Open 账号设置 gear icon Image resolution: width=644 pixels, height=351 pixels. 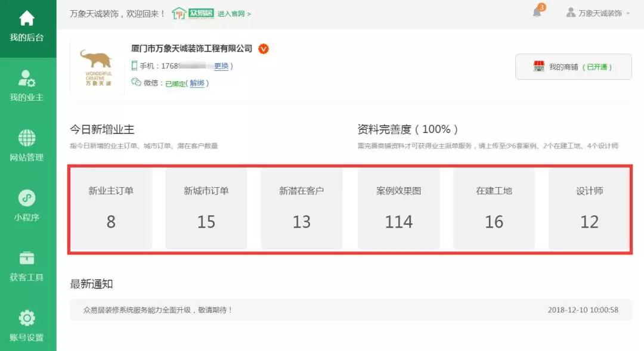click(x=27, y=318)
